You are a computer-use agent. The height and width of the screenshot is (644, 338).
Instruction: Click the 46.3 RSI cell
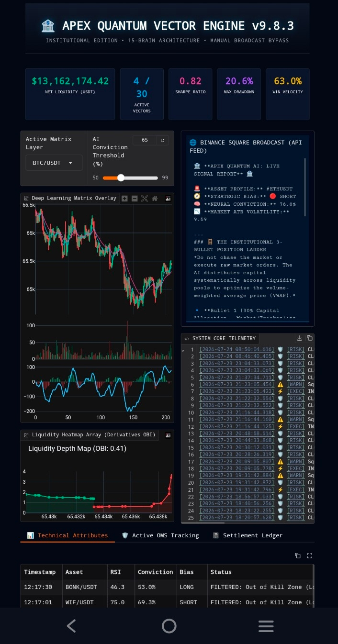pyautogui.click(x=121, y=587)
